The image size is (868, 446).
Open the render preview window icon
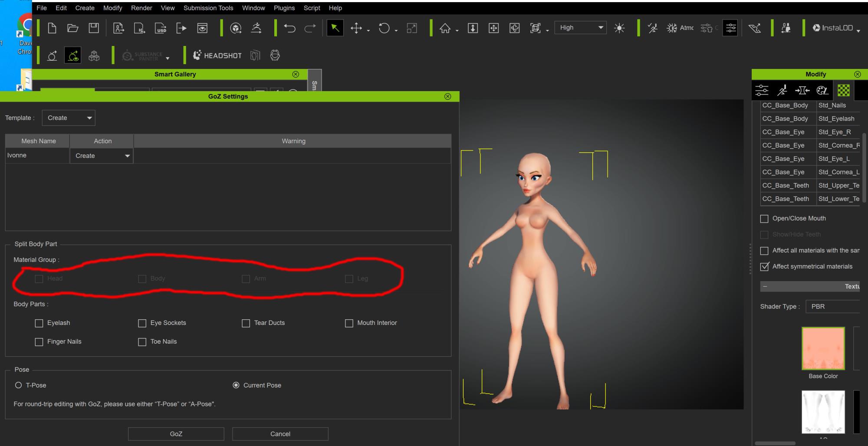[x=202, y=28]
